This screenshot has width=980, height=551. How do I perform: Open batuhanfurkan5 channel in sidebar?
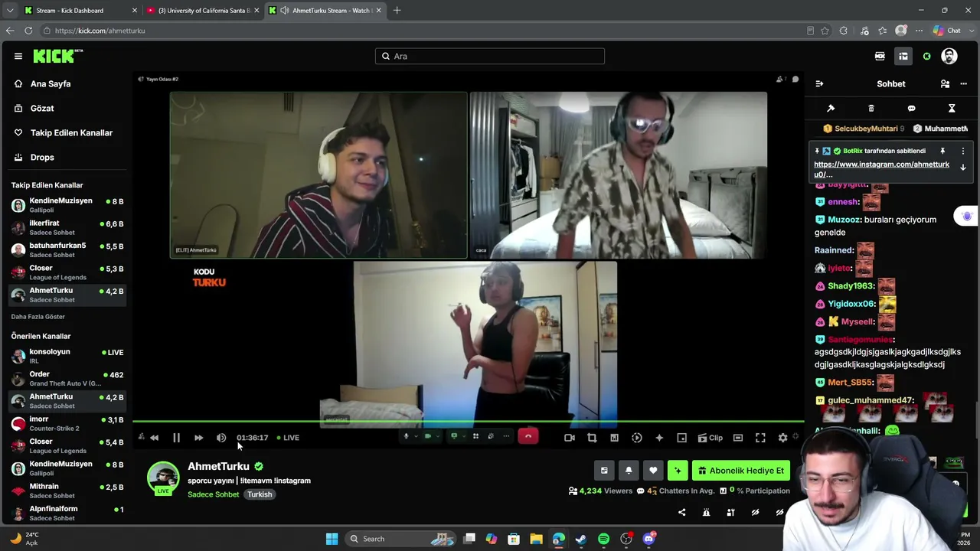(67, 249)
